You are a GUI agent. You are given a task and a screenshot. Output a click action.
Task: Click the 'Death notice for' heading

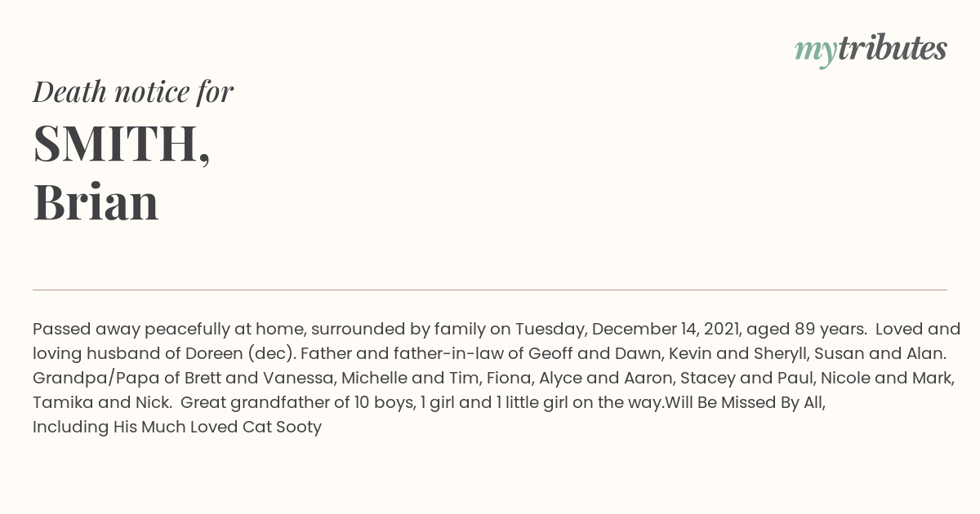(133, 92)
